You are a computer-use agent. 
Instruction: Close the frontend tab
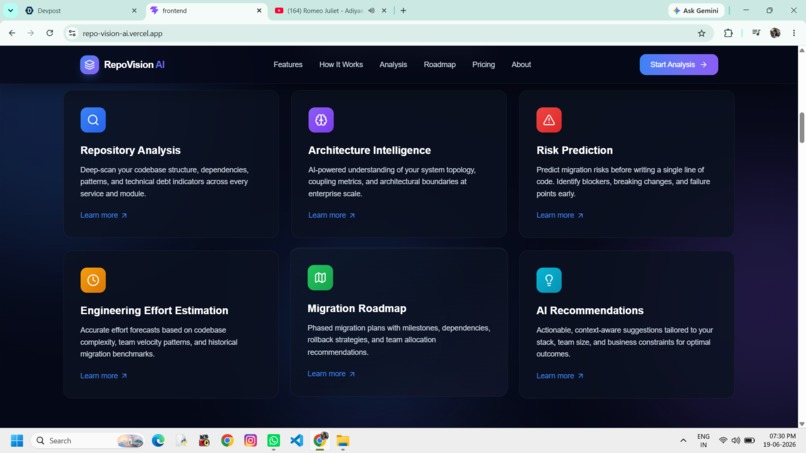[259, 11]
